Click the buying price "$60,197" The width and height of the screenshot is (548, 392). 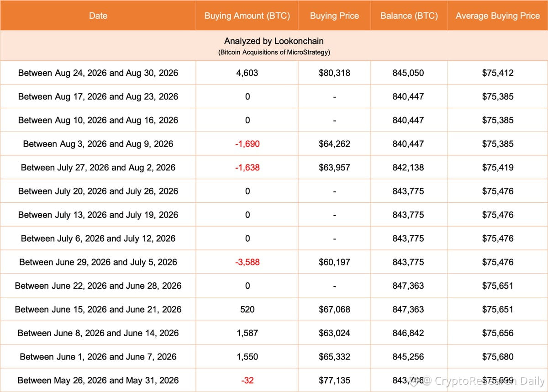(x=334, y=262)
